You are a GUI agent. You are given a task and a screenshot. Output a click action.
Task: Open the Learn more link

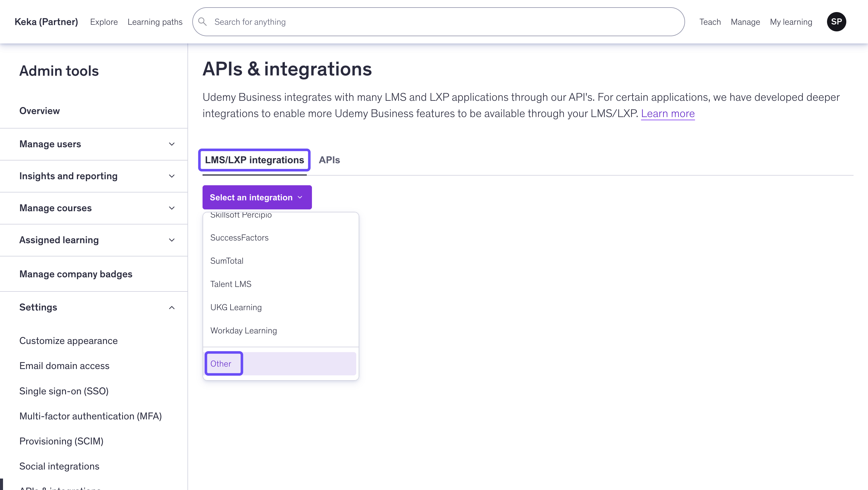668,114
